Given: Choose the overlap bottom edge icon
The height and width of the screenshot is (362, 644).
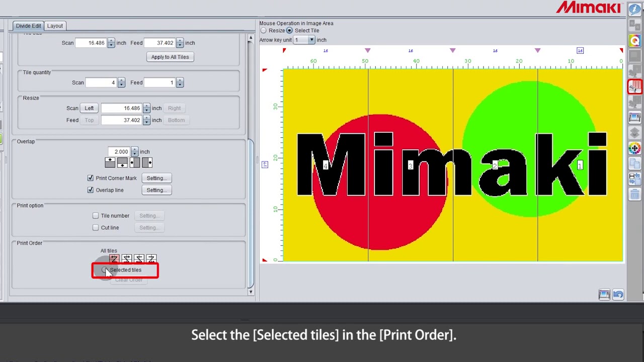Looking at the screenshot, I should pyautogui.click(x=122, y=162).
